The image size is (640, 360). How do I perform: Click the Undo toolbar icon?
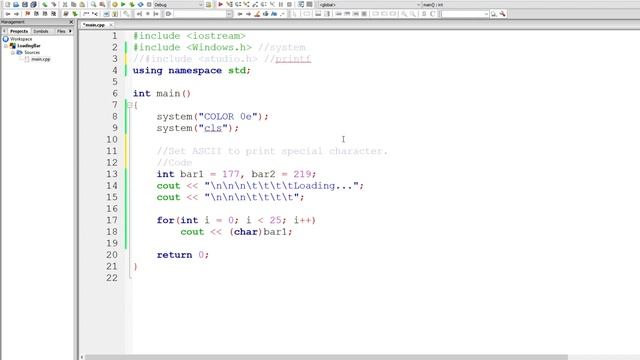[x=44, y=4]
